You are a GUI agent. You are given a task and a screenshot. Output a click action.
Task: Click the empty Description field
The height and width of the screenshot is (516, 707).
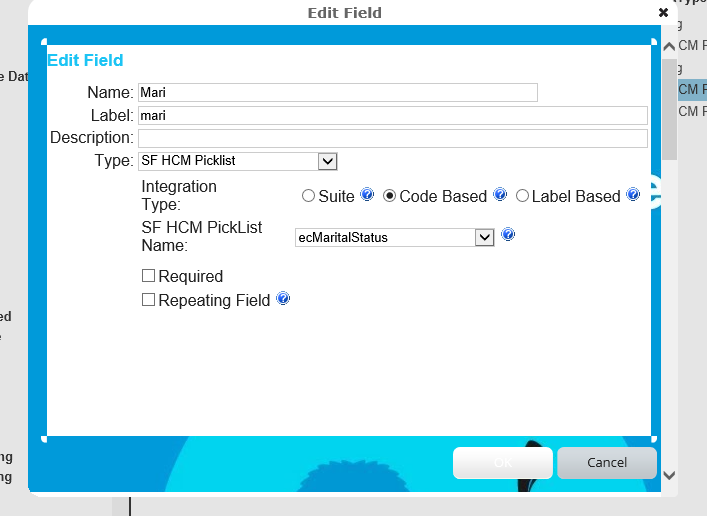[393, 138]
